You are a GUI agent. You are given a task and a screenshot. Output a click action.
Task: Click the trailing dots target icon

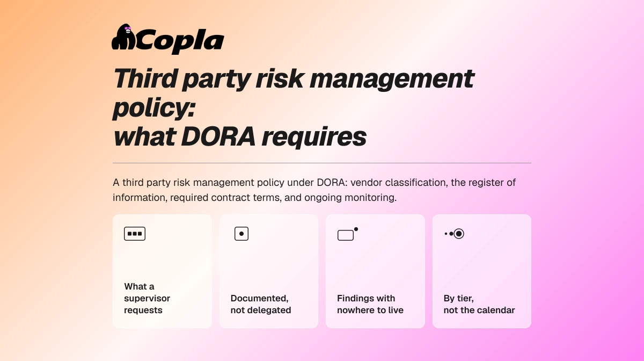(x=454, y=234)
